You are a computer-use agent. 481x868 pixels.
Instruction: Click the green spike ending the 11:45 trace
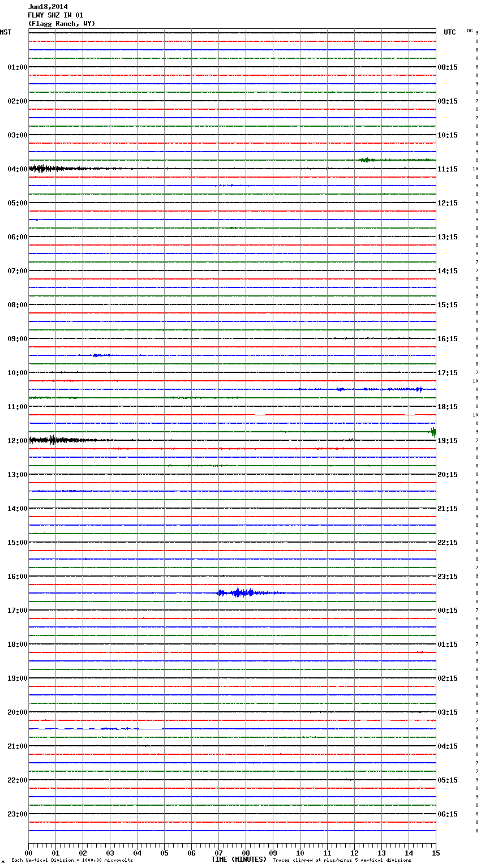point(433,432)
